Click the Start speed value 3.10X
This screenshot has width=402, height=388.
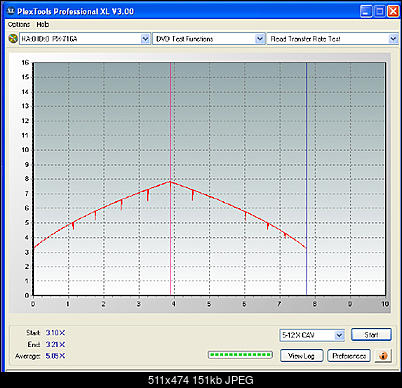pyautogui.click(x=55, y=333)
